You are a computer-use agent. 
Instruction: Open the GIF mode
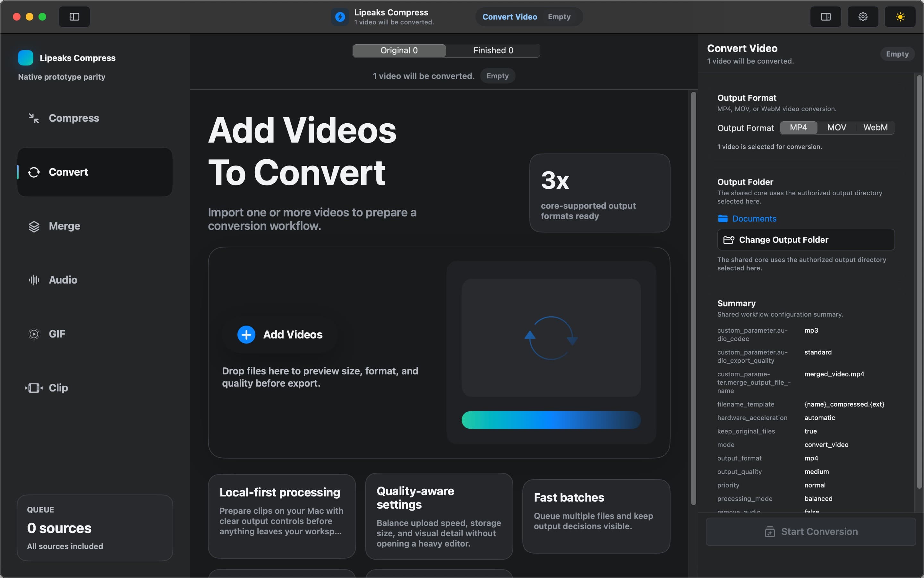pos(95,334)
